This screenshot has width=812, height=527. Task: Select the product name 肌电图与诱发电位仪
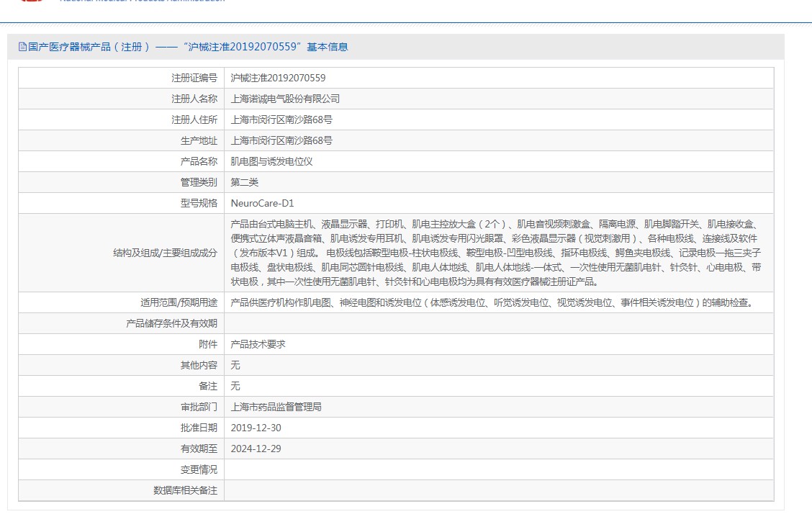271,161
